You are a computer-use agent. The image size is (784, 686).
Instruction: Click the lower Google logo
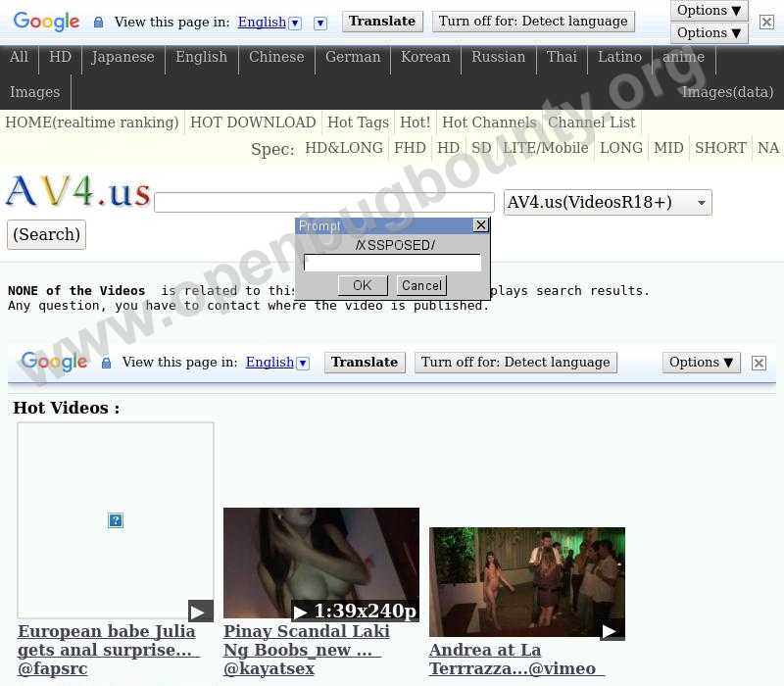point(54,362)
